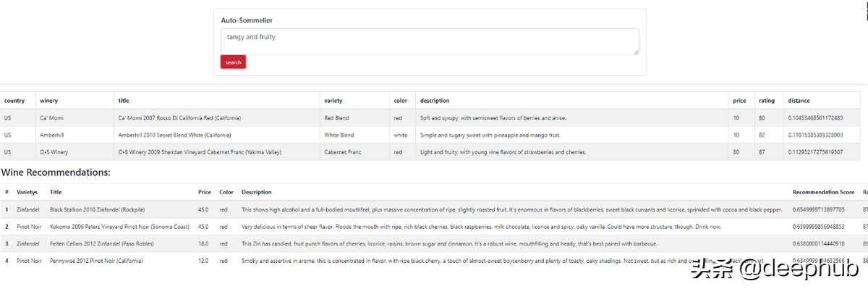This screenshot has width=868, height=289.
Task: Focus the Auto-Sommelier text area
Action: click(x=430, y=41)
